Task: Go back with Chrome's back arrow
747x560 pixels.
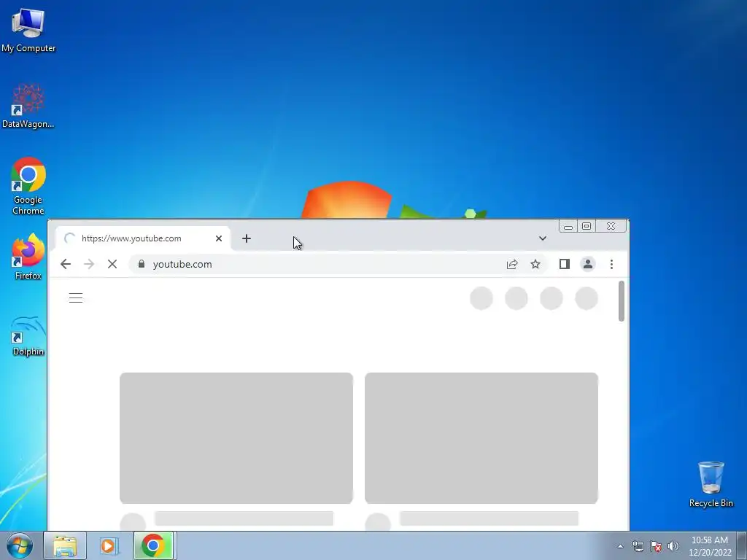Action: (66, 264)
